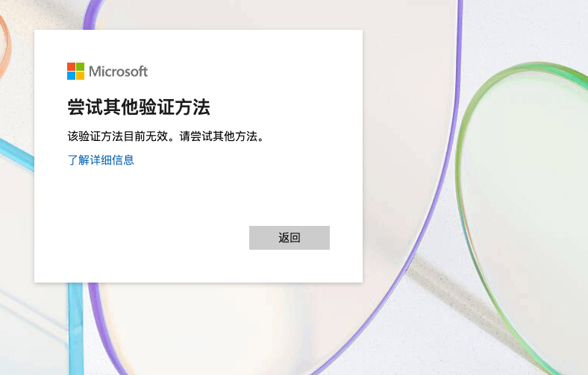Click the yellow square in Microsoft logo
The height and width of the screenshot is (375, 588).
pyautogui.click(x=81, y=76)
